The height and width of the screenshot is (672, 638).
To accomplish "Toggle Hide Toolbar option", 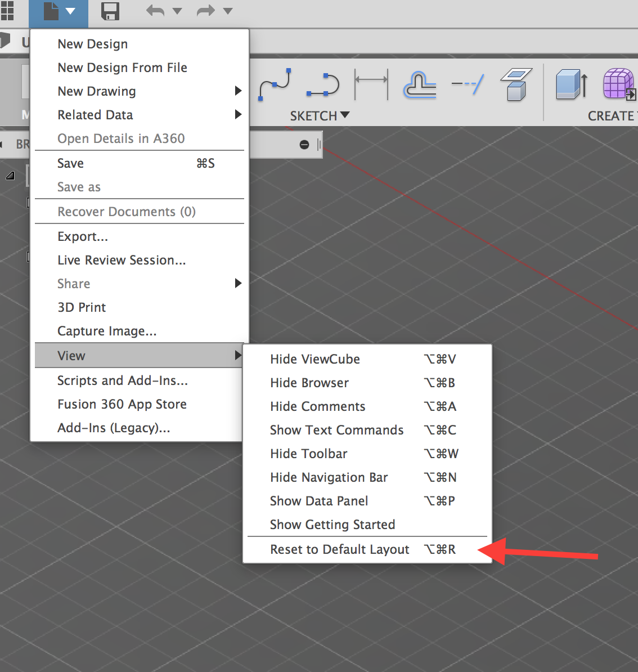I will (x=367, y=453).
